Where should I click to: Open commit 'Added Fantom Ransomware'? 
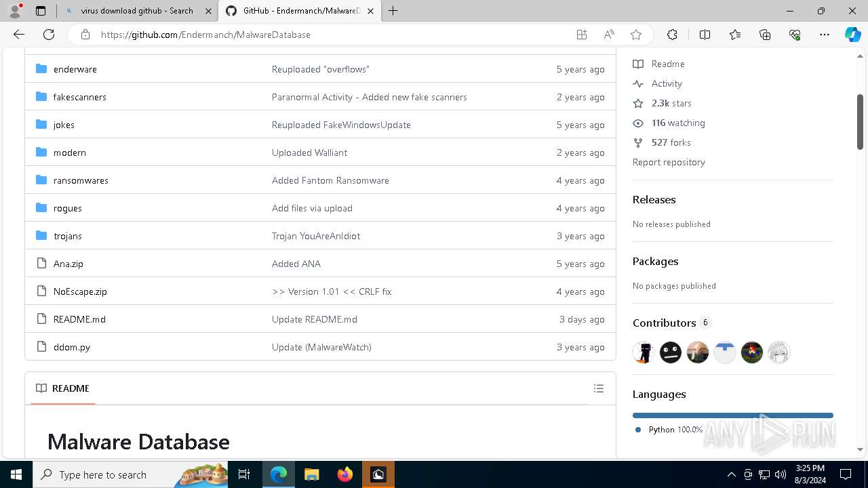(x=330, y=180)
